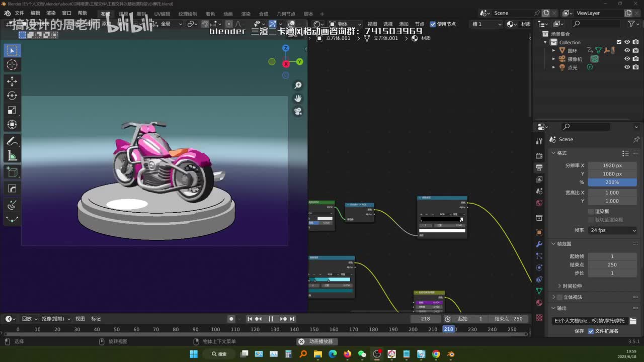Open the 24 fps frame rate dropdown

tap(612, 230)
